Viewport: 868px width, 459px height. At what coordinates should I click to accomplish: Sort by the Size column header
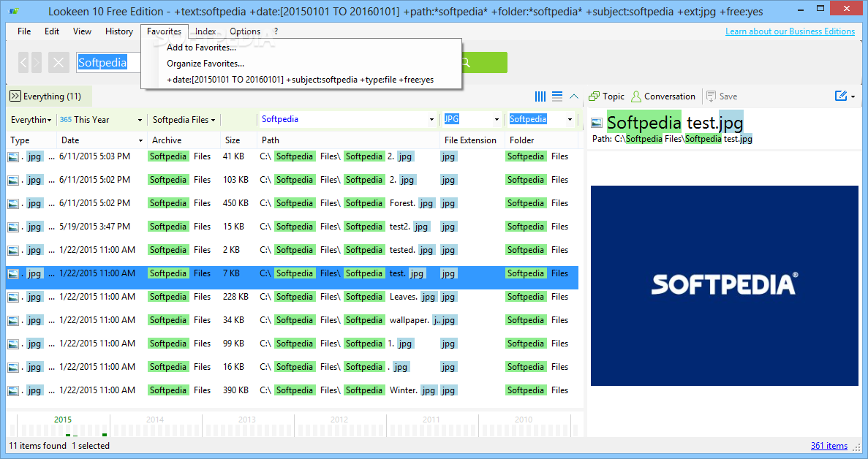[238, 140]
